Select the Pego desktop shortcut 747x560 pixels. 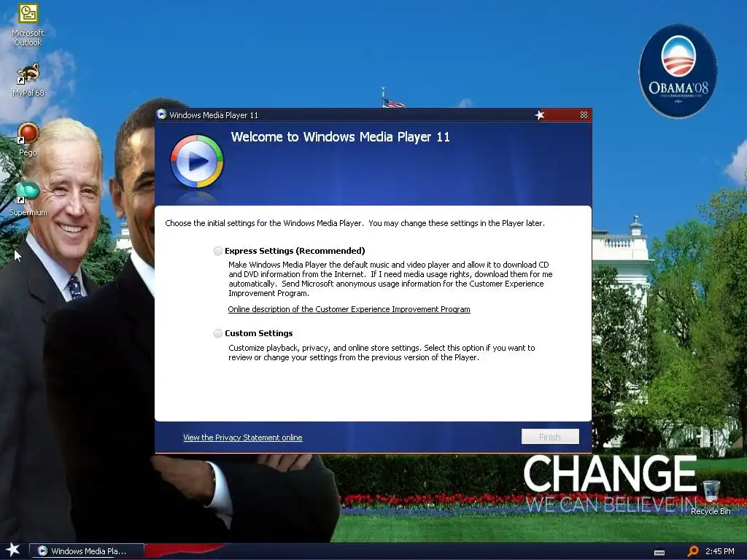point(28,139)
